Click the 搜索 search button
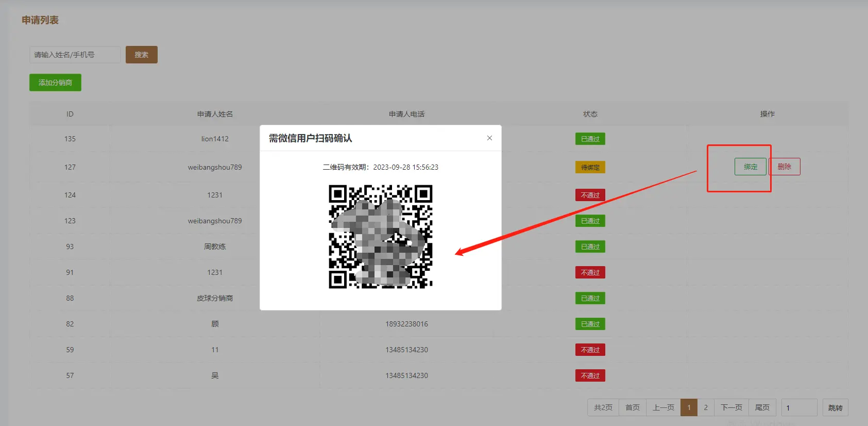The height and width of the screenshot is (426, 868). coord(142,55)
